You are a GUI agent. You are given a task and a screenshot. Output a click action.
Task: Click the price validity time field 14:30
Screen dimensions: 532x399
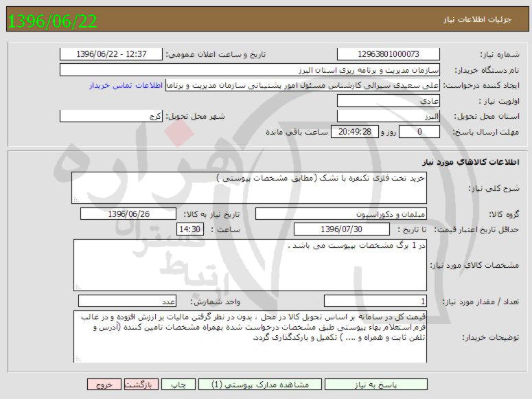189,229
